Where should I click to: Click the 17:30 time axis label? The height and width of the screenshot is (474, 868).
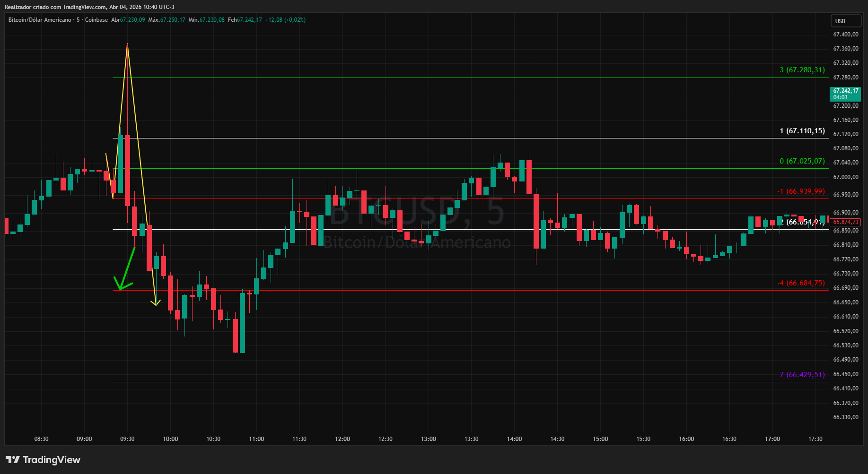click(x=815, y=439)
